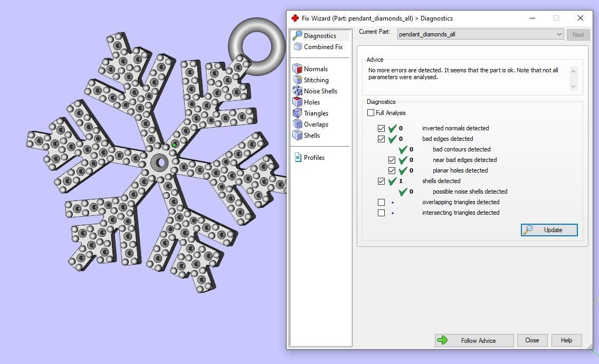
Task: Uncheck inverted normals detected checkbox
Action: (x=381, y=128)
